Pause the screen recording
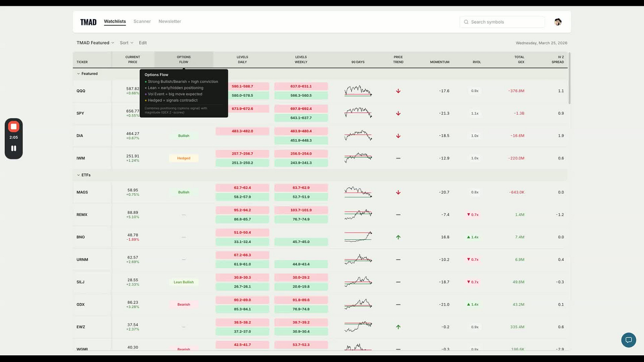Screen dimensions: 644x362 14,149
